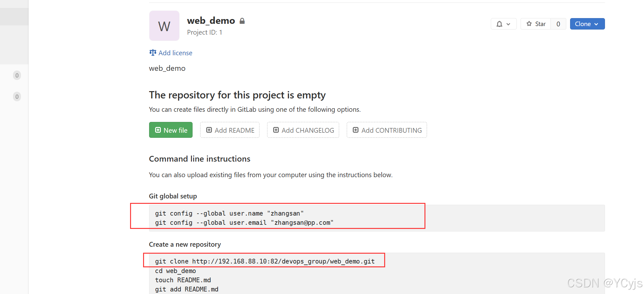The width and height of the screenshot is (644, 294).
Task: Click the git config user.email line
Action: tap(244, 223)
